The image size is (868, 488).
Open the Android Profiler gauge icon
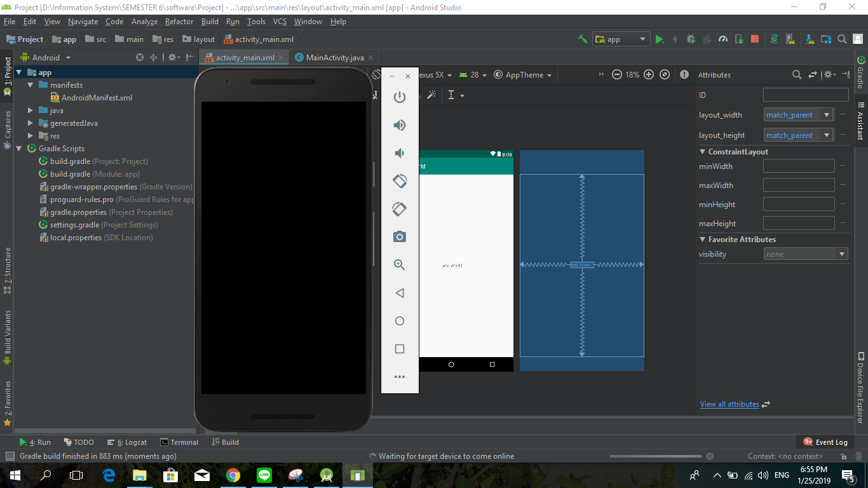pos(722,39)
